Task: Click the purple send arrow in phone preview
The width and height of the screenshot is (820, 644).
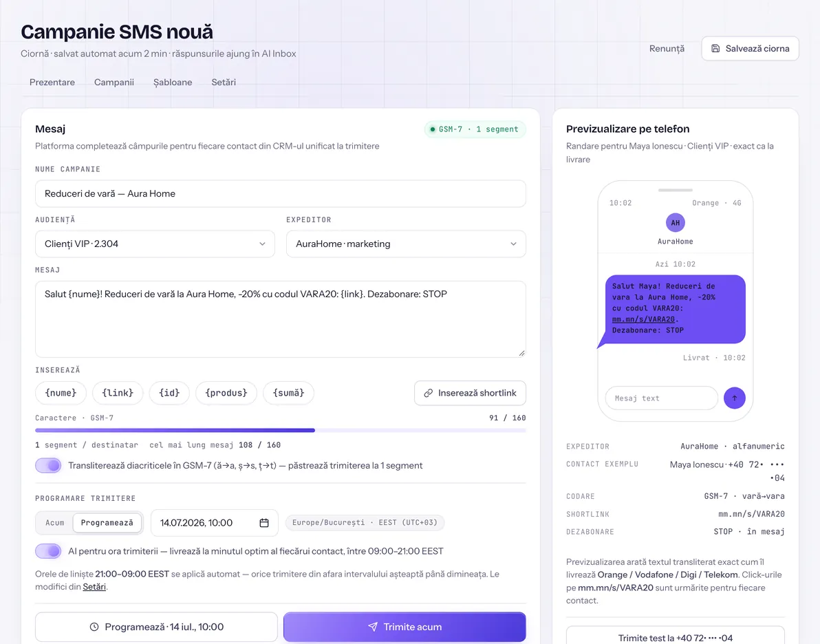Action: pos(734,398)
